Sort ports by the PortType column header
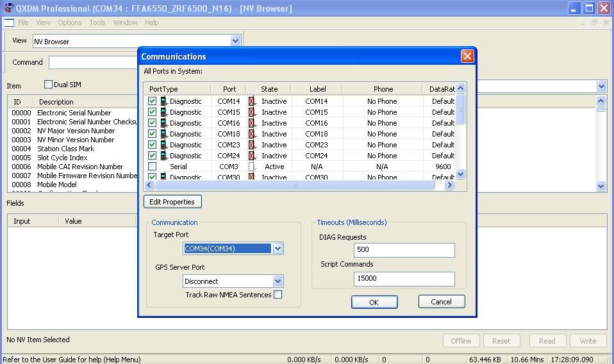Viewport: 614px width, 364px height. point(178,89)
